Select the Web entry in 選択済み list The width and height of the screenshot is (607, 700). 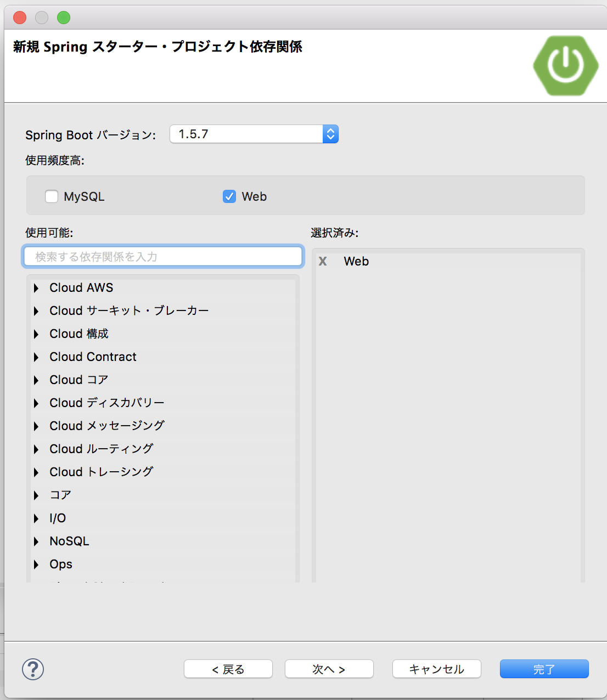tap(356, 261)
